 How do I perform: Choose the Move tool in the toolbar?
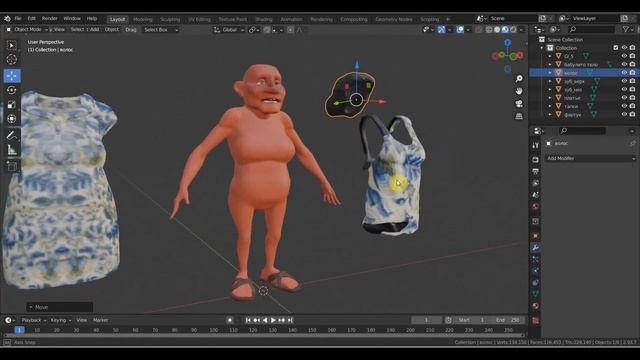click(12, 76)
